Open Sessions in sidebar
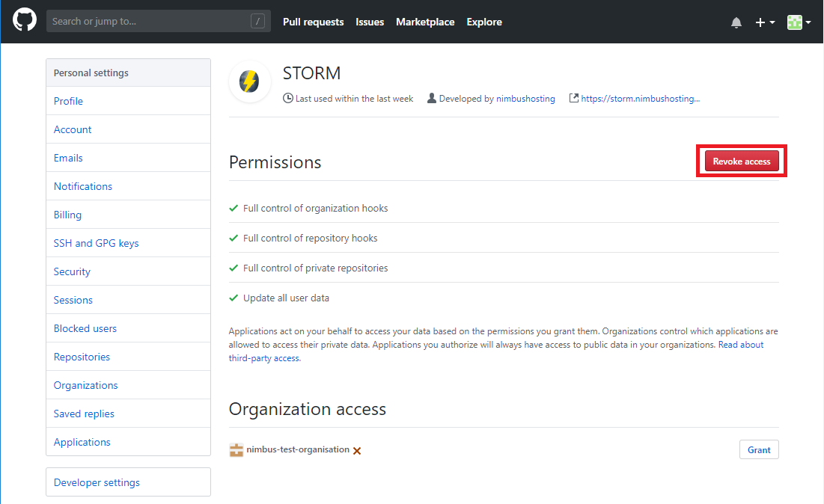This screenshot has height=504, width=824. pyautogui.click(x=128, y=299)
